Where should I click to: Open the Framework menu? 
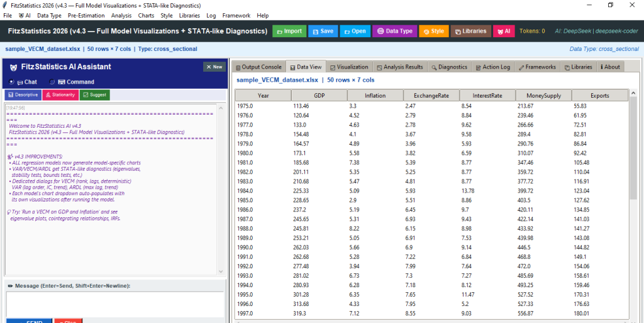(236, 16)
